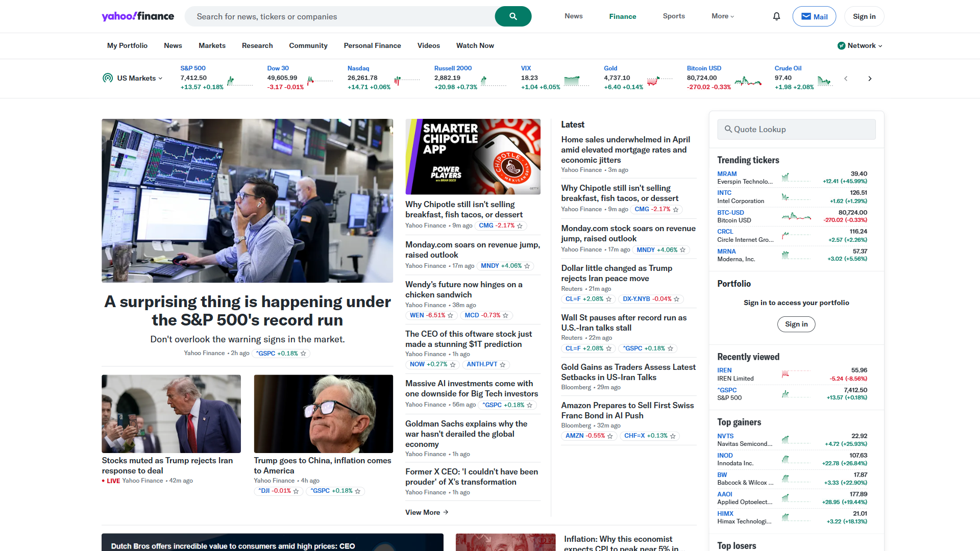
Task: Open 'A surprising thing is happening' headline
Action: [x=248, y=311]
